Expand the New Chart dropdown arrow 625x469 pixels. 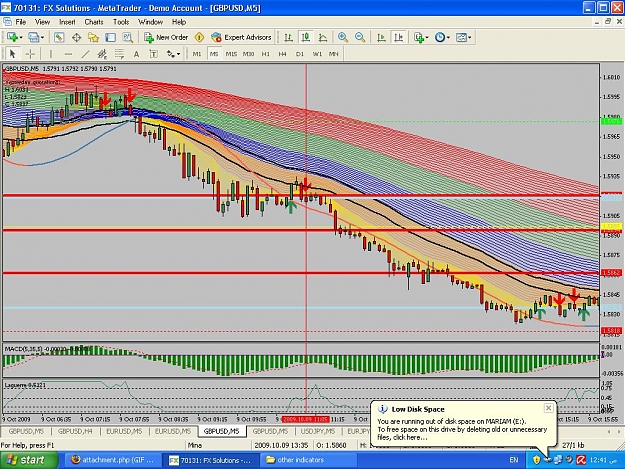pos(21,37)
